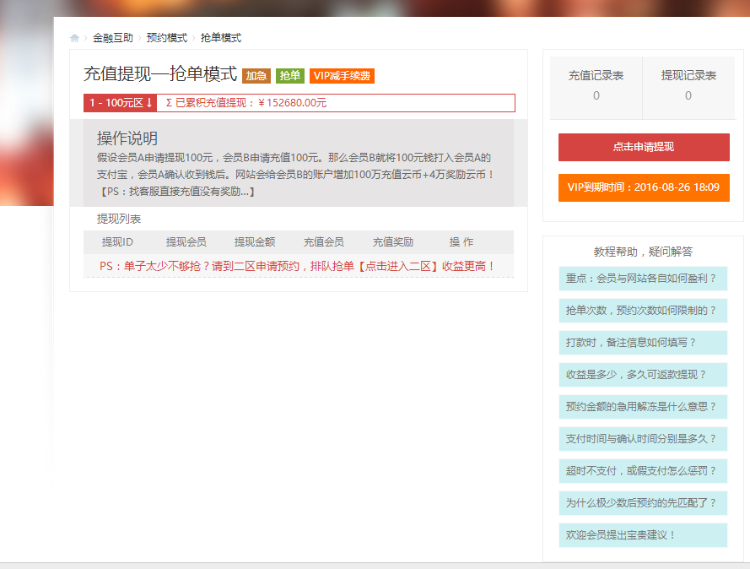The height and width of the screenshot is (569, 750).
Task: Click the 提现金额 column header
Action: (x=255, y=242)
